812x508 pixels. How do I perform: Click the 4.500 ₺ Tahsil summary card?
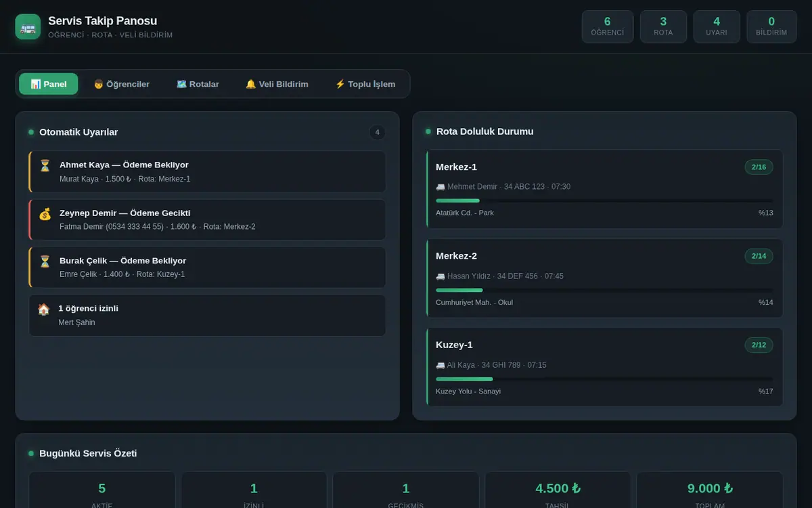[x=558, y=490]
